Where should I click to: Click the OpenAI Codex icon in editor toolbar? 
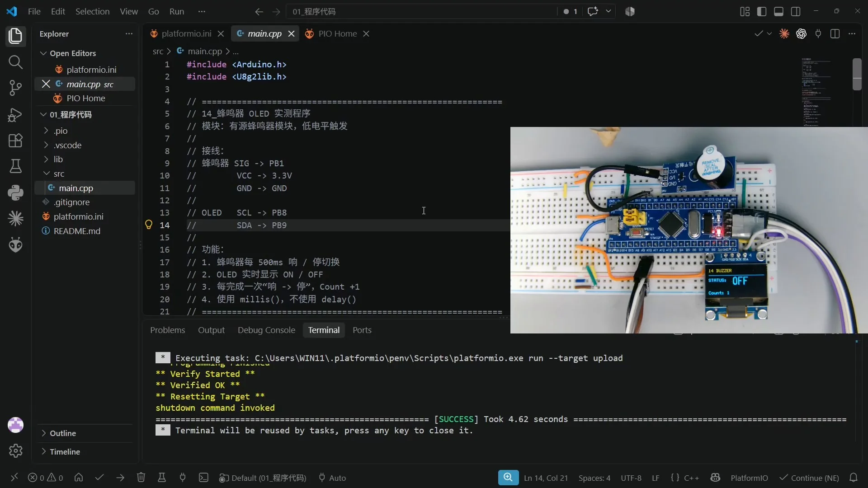click(x=801, y=34)
